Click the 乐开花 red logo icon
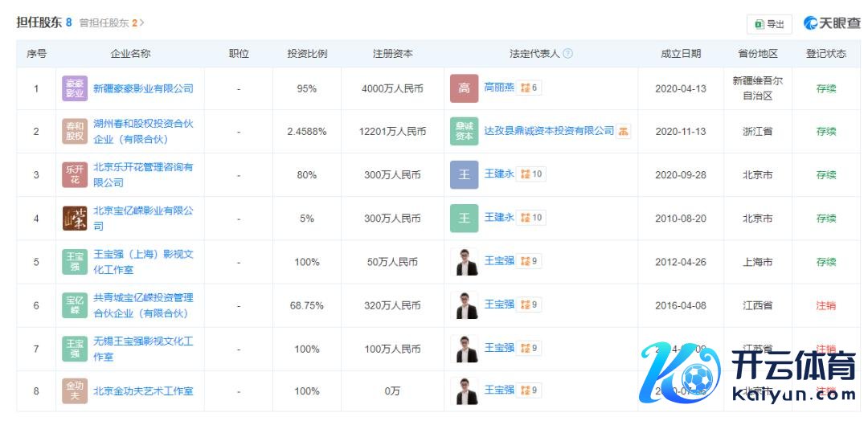 pyautogui.click(x=75, y=175)
